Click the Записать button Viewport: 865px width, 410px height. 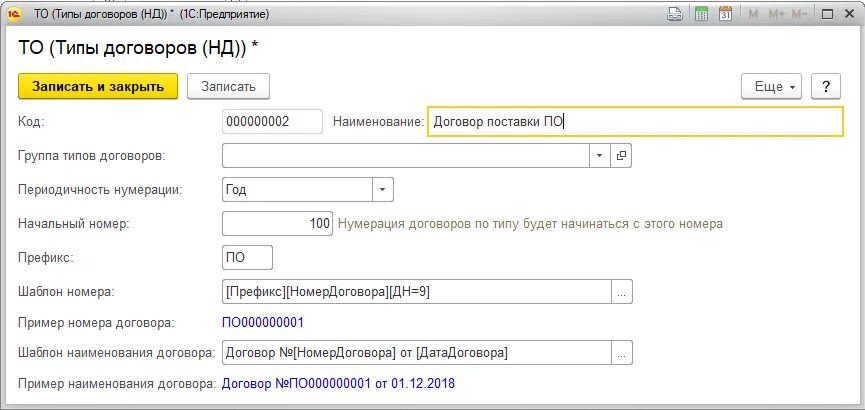(228, 87)
